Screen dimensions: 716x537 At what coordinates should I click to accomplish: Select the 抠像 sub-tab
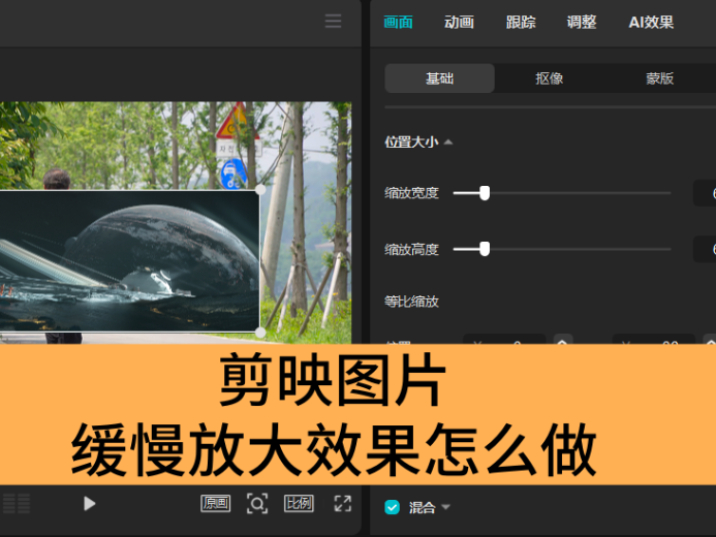click(x=549, y=79)
